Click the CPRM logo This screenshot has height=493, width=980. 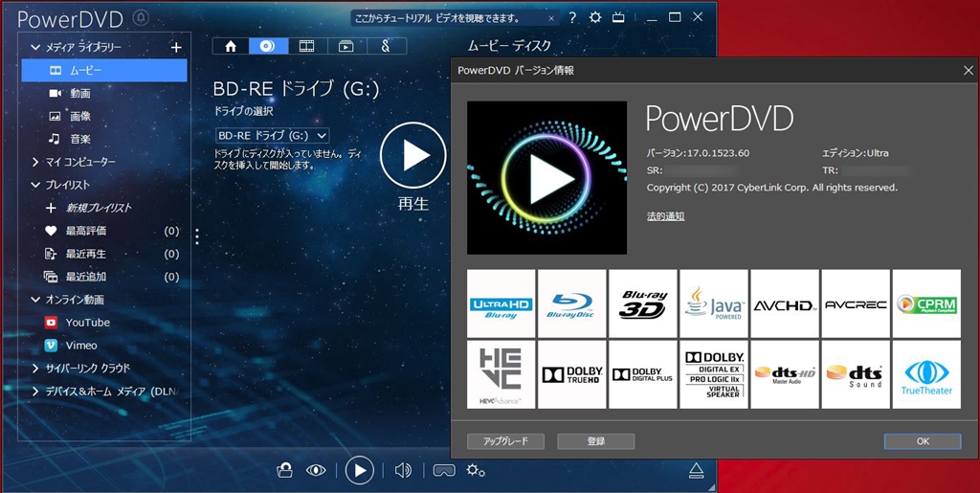[x=926, y=303]
